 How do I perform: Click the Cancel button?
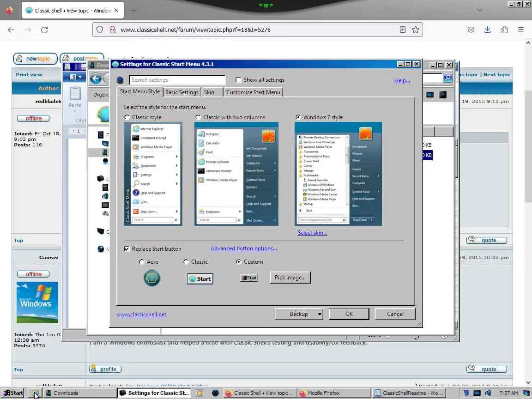coord(395,314)
